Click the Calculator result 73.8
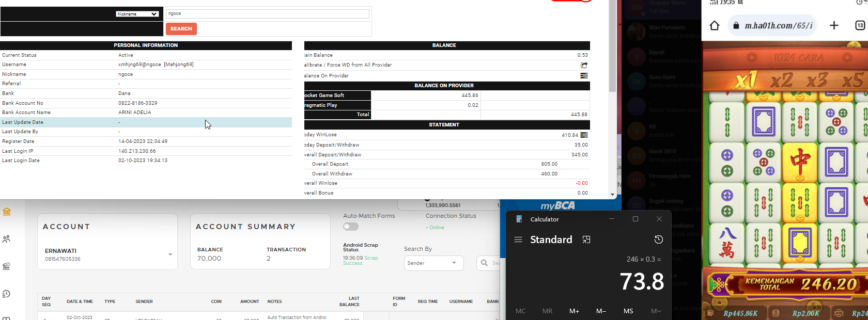 click(642, 282)
